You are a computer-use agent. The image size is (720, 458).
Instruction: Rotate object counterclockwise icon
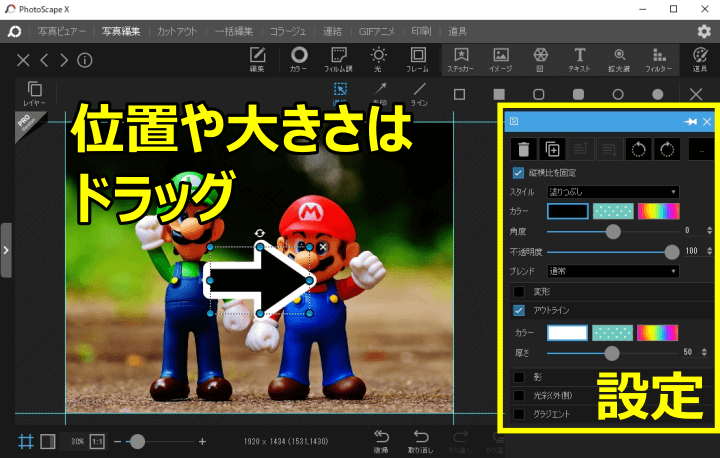click(638, 149)
